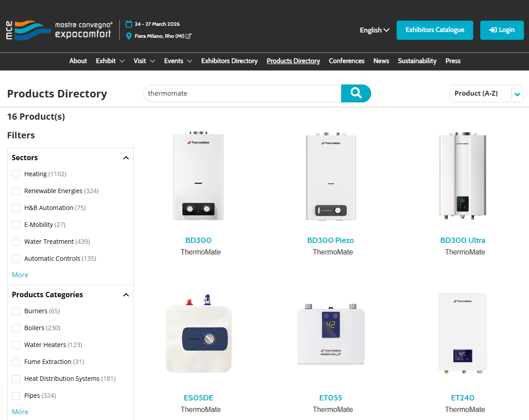Image resolution: width=529 pixels, height=420 pixels.
Task: Open the ET055 product image
Action: pyautogui.click(x=331, y=333)
